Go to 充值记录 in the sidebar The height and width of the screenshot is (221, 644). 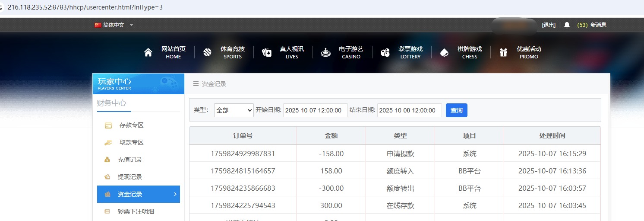coord(129,160)
